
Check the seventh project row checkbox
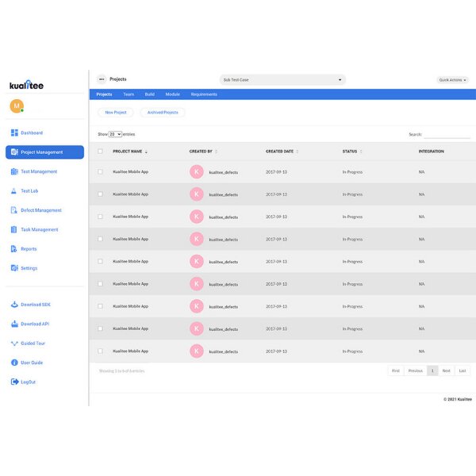tap(100, 306)
